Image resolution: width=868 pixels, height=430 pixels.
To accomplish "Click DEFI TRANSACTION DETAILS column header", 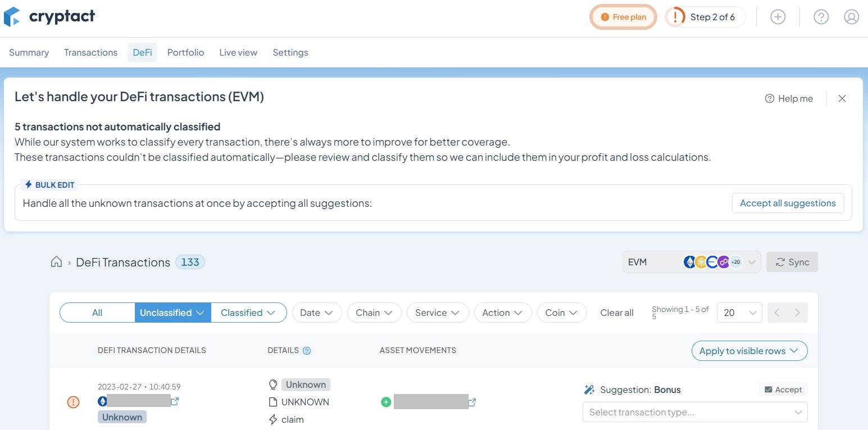I will coord(152,350).
